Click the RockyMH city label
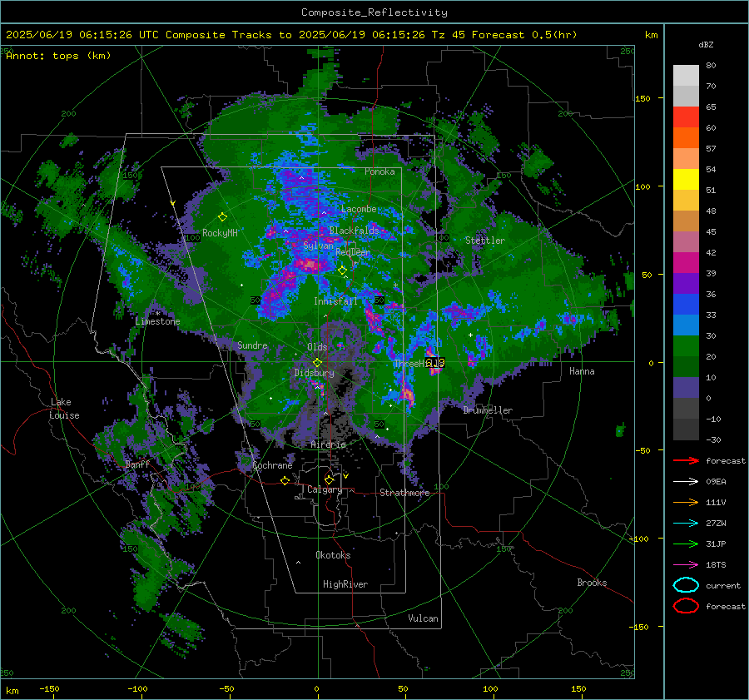Image resolution: width=749 pixels, height=700 pixels. (x=220, y=233)
